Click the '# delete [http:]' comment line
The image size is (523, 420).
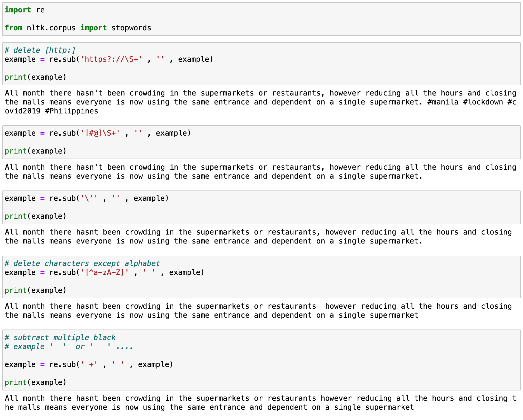click(40, 50)
